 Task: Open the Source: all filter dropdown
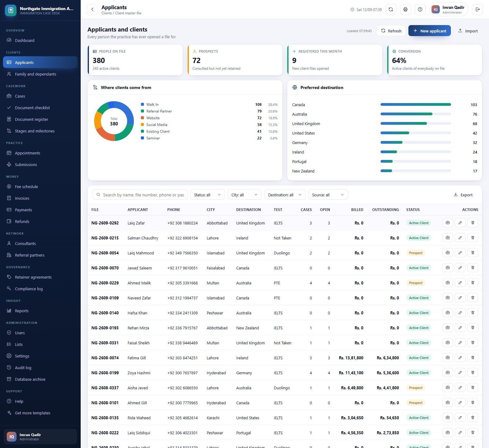click(x=328, y=195)
